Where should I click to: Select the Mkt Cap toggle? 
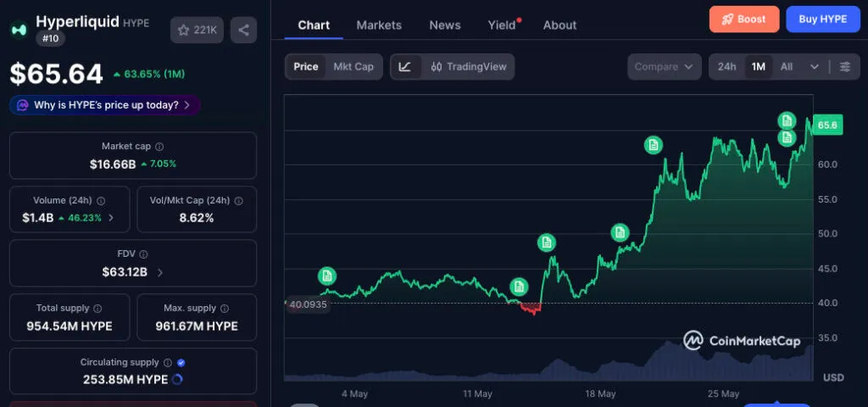(x=353, y=67)
